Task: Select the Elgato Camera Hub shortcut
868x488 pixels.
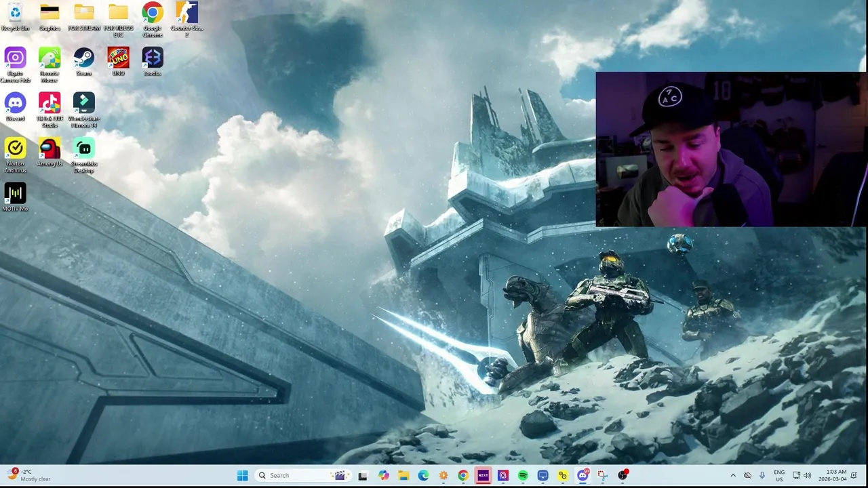Action: (x=15, y=65)
